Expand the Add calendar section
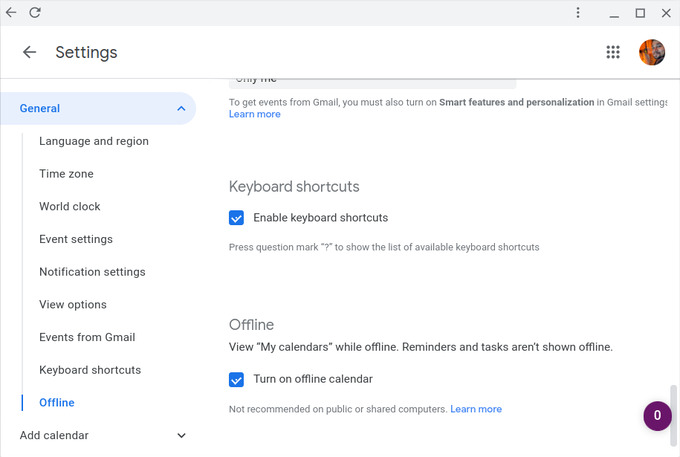 pos(181,435)
